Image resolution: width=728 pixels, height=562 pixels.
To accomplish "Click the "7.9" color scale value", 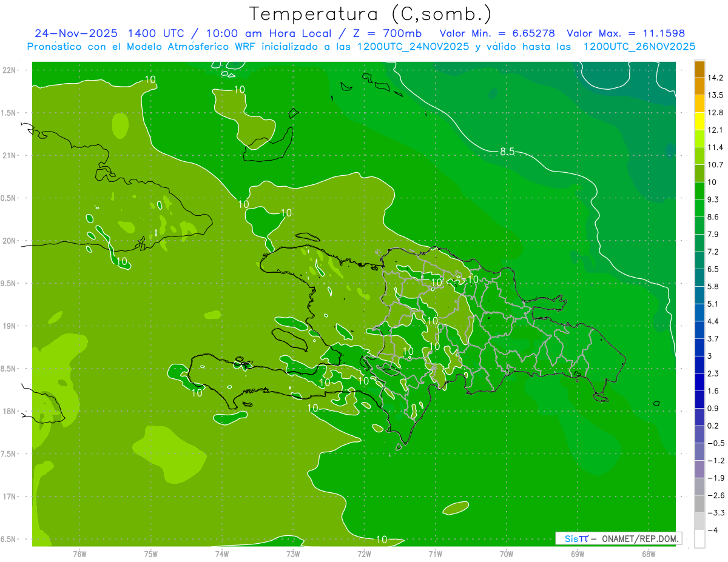I will tap(713, 234).
